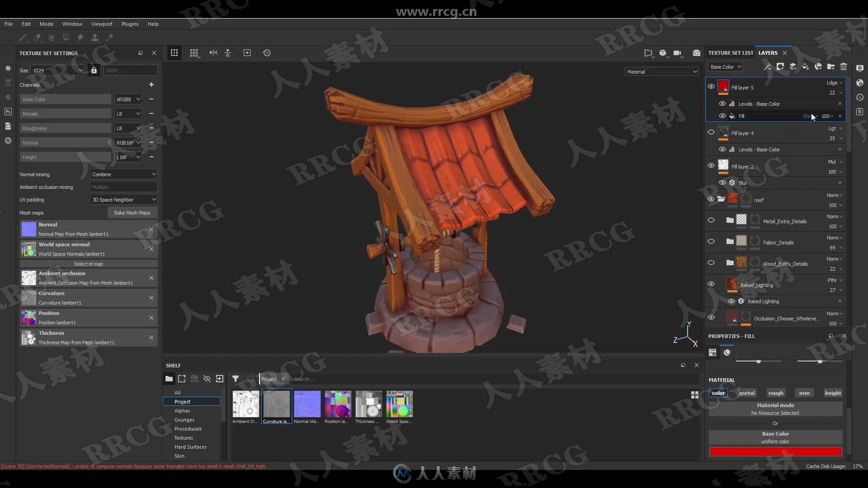This screenshot has height=488, width=868.
Task: Click the height material channel icon
Action: click(832, 393)
